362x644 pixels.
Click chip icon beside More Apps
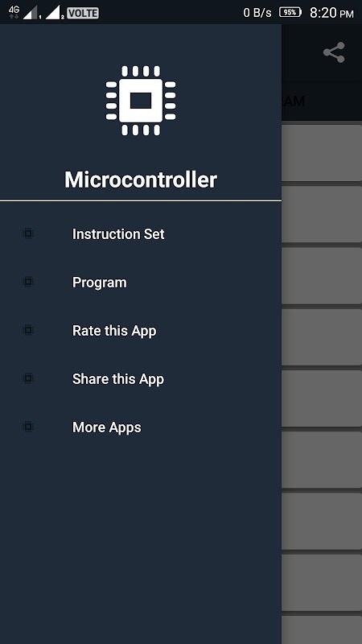coord(28,427)
